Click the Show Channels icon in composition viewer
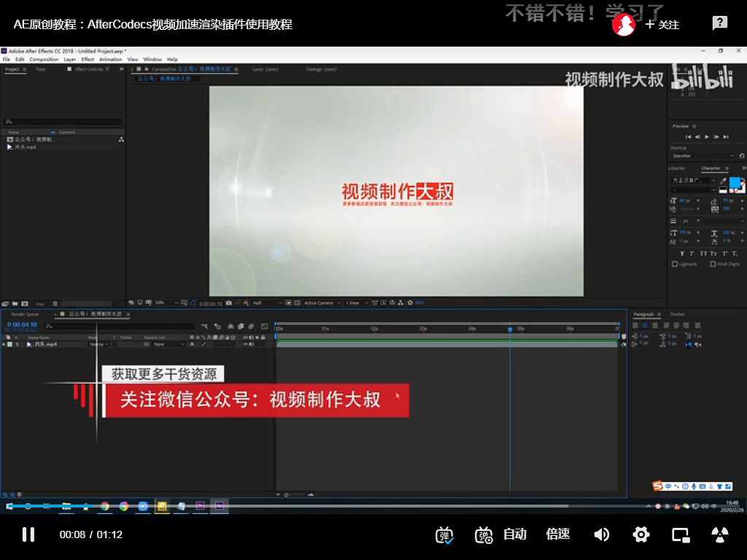The width and height of the screenshot is (747, 560). pyautogui.click(x=245, y=302)
